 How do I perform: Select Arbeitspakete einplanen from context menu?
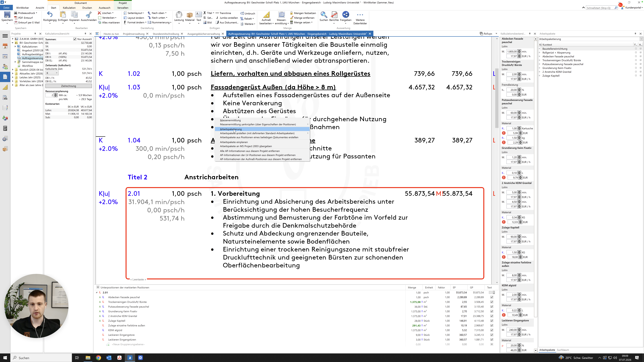pyautogui.click(x=234, y=142)
